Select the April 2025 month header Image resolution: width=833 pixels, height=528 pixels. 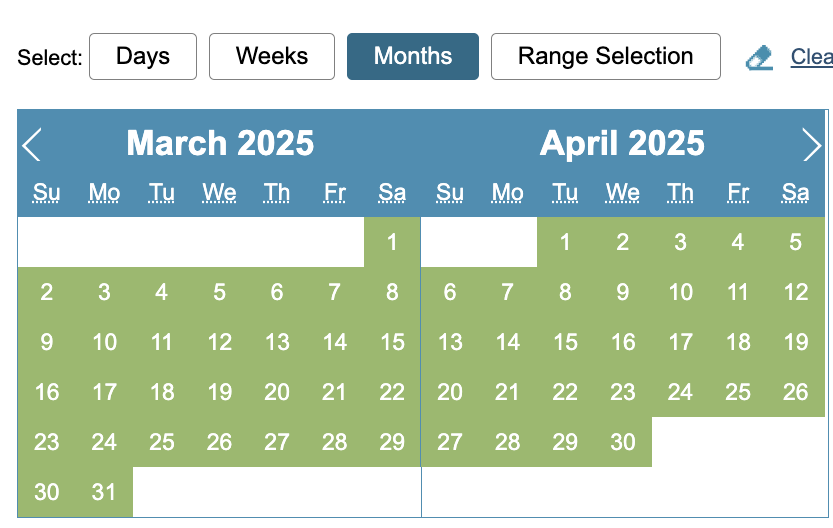(x=622, y=144)
